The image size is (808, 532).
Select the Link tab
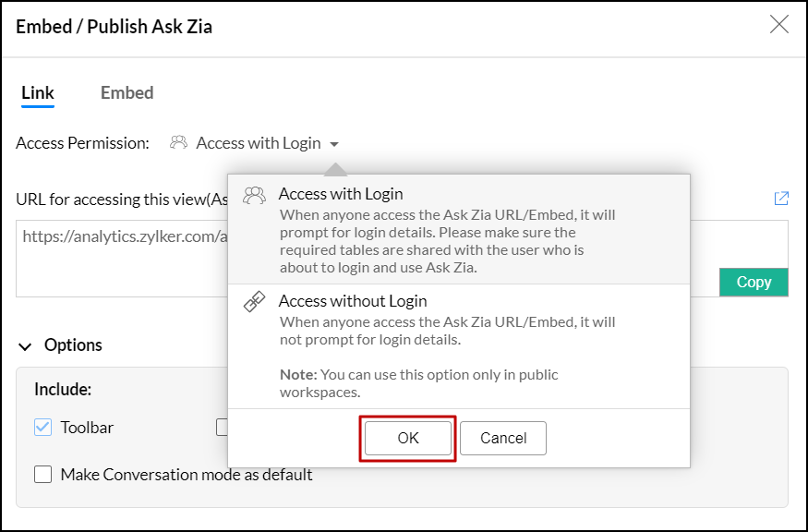(x=38, y=92)
